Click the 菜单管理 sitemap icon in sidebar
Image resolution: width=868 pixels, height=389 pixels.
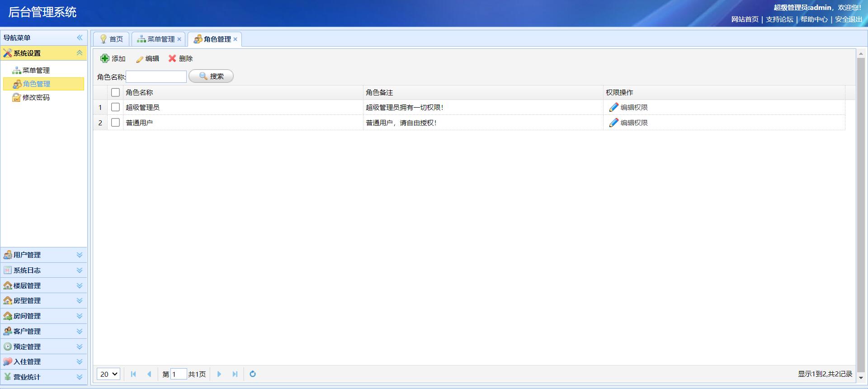click(17, 70)
